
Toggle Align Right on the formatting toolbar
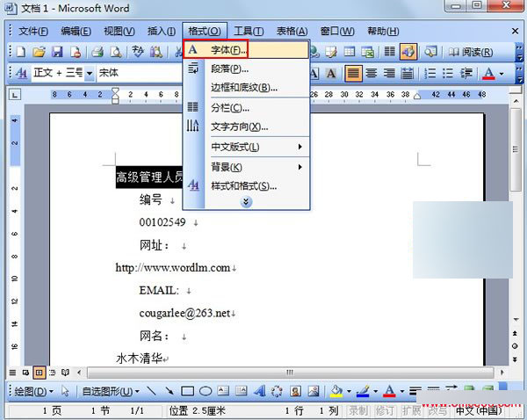click(389, 73)
